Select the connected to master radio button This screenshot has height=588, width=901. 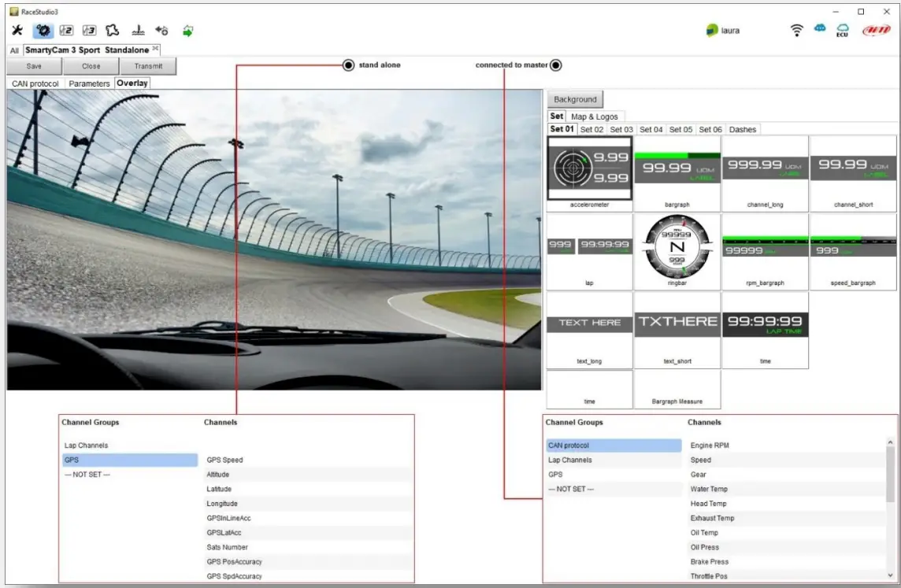[555, 65]
